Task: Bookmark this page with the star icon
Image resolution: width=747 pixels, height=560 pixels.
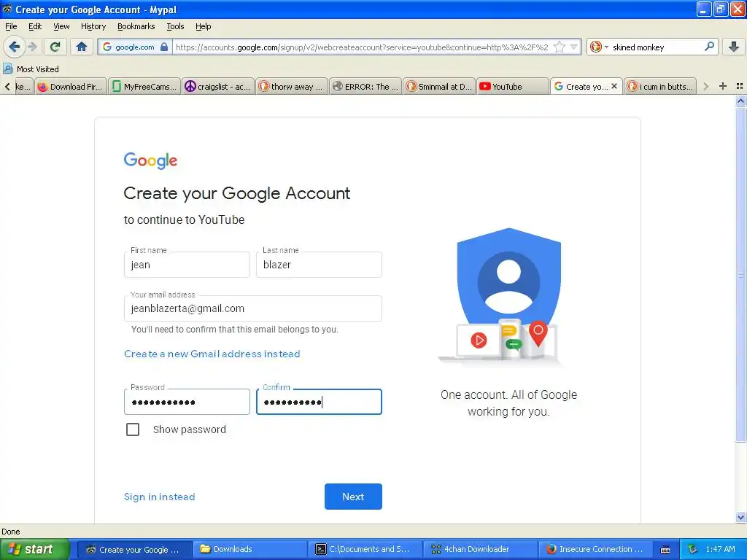Action: tap(560, 47)
